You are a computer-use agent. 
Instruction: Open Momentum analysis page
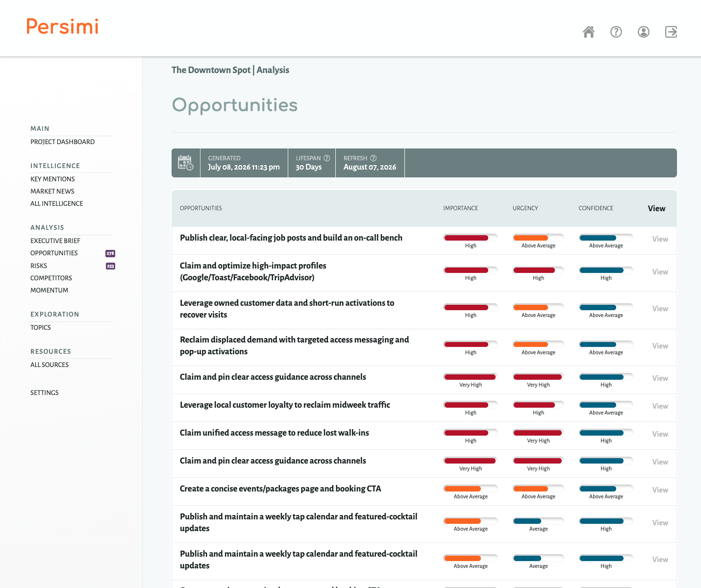tap(49, 290)
